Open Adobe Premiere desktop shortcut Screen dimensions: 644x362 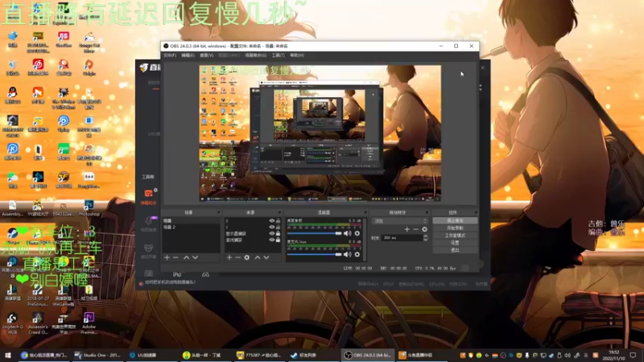pyautogui.click(x=89, y=323)
